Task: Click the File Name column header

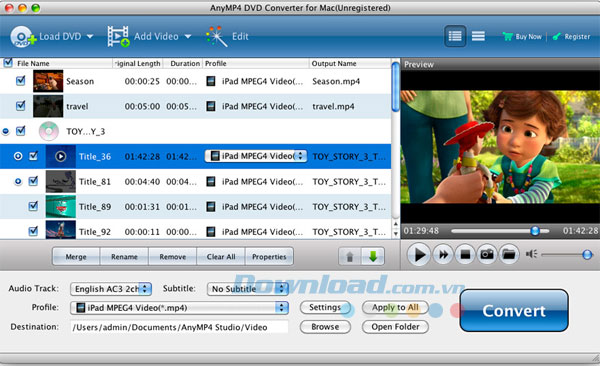Action: (33, 64)
